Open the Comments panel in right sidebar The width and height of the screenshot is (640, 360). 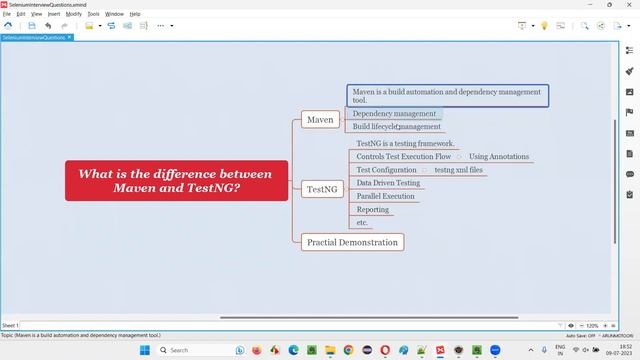(x=629, y=174)
